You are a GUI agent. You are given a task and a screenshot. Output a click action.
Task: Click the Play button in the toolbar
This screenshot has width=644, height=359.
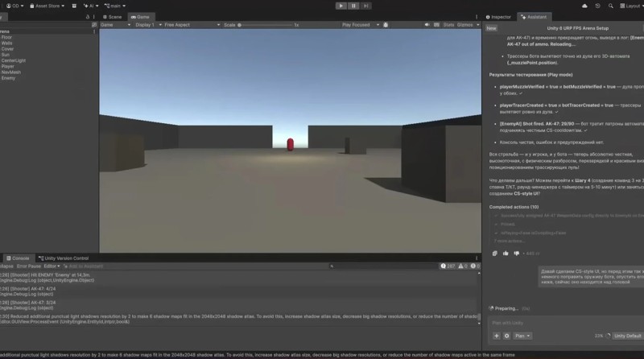(x=341, y=6)
